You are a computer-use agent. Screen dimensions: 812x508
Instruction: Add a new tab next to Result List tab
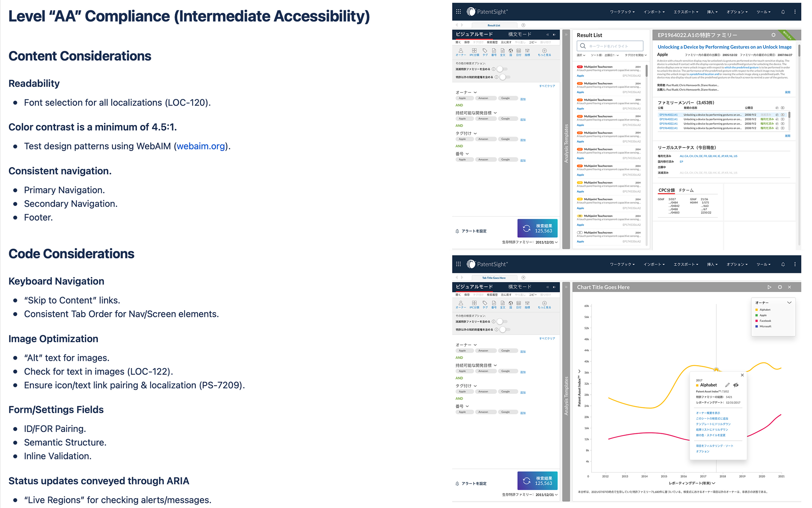523,25
